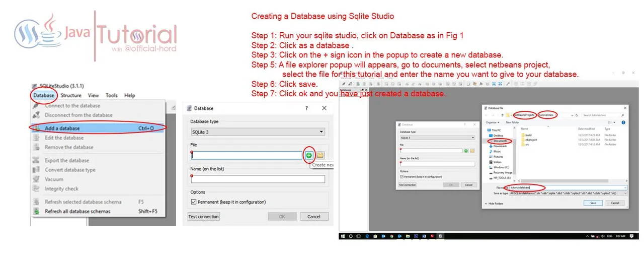This screenshot has height=258, width=644.
Task: Toggle Permanent checkbox in small Database dialog of desktop screenshot
Action: (x=401, y=177)
